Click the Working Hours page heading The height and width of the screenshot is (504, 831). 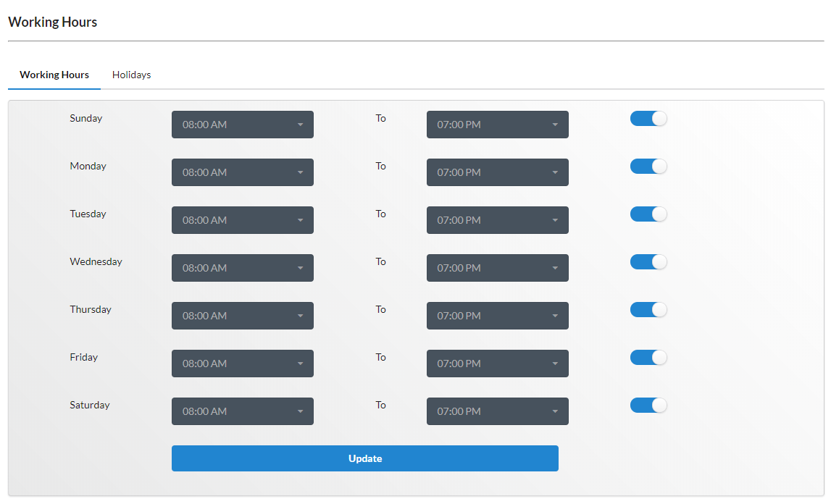(52, 22)
